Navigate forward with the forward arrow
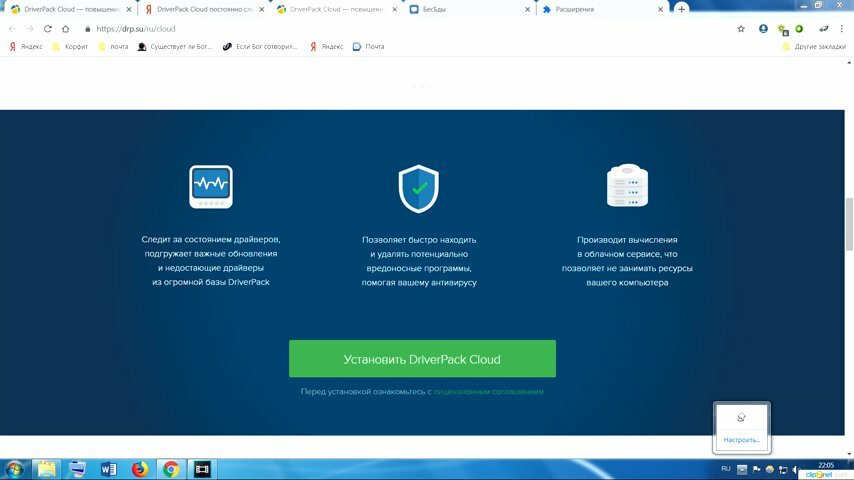Screen dimensions: 854x480 click(x=30, y=29)
